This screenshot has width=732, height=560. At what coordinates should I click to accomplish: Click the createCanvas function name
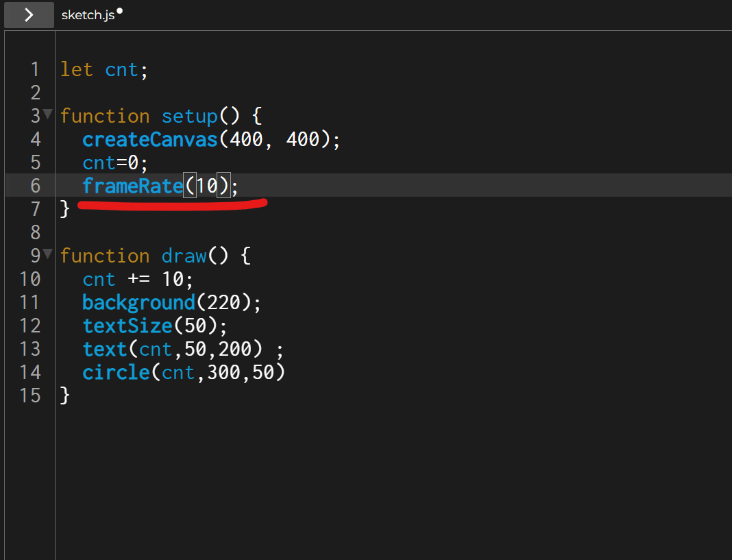150,139
